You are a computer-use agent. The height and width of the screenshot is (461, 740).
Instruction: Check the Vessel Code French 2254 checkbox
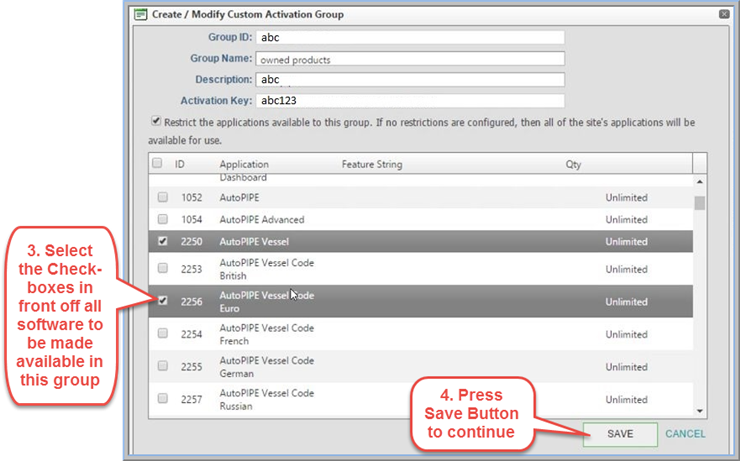(x=162, y=333)
